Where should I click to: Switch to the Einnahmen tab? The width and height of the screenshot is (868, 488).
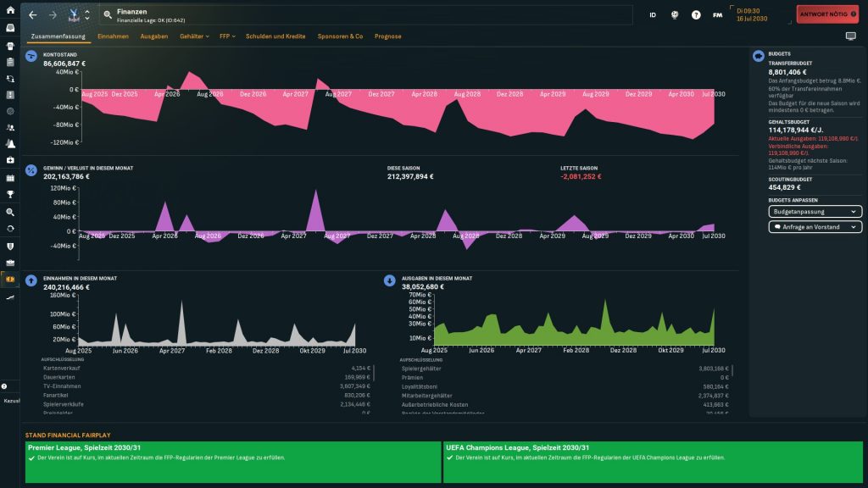(x=113, y=36)
